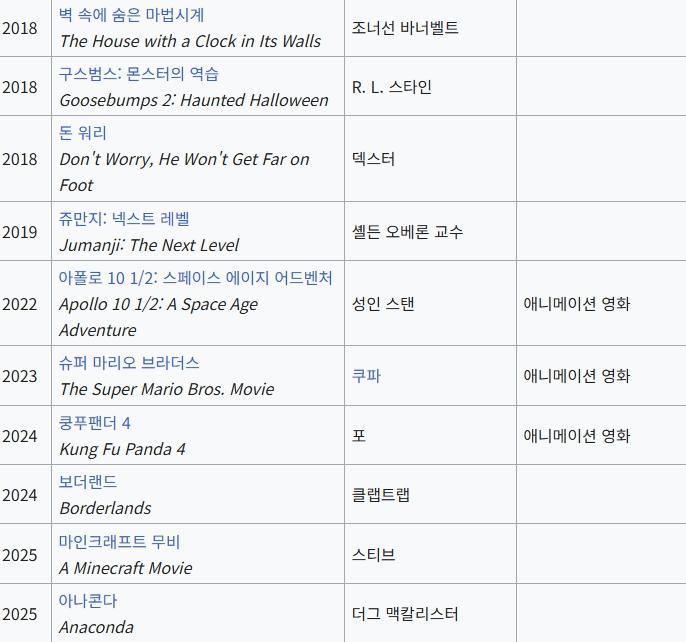Click the 2019 year cell

point(26,232)
